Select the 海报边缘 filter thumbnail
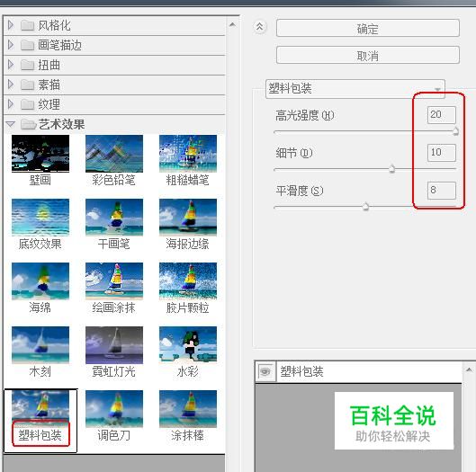The width and height of the screenshot is (476, 472). 188,218
